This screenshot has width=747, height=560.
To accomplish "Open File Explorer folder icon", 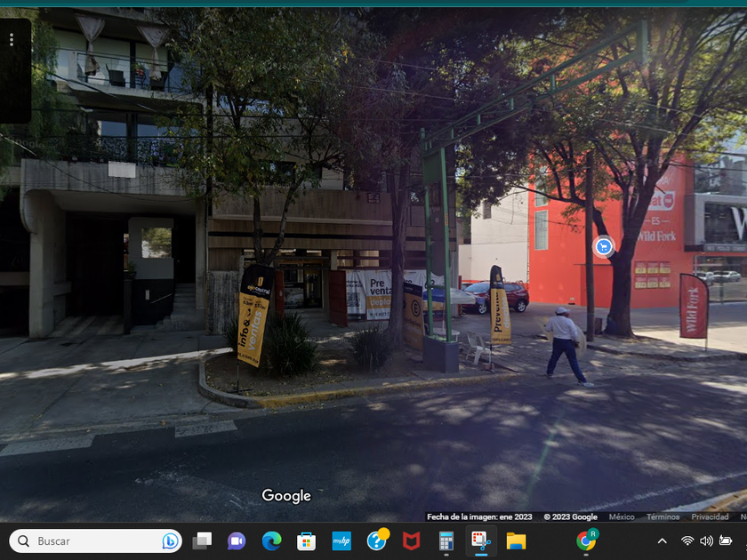I will (516, 540).
